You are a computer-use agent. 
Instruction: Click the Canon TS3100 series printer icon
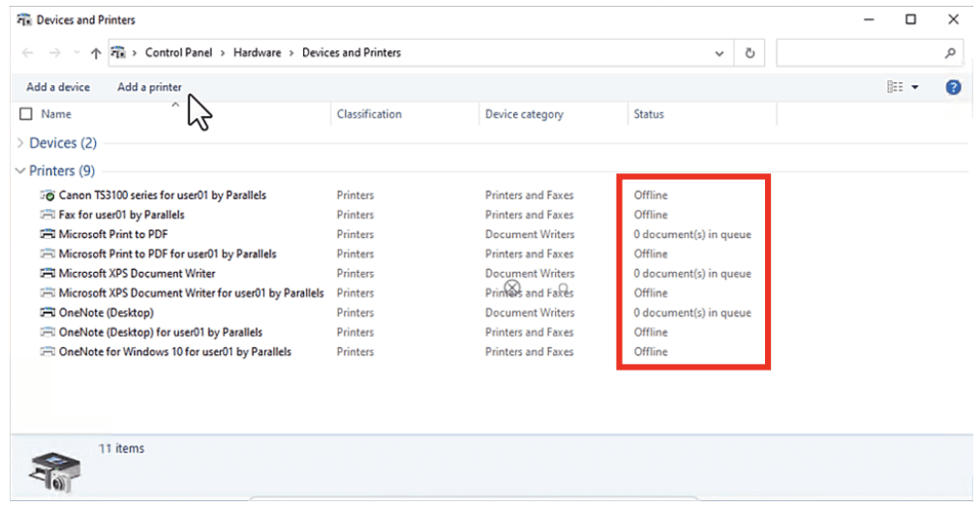(x=47, y=195)
